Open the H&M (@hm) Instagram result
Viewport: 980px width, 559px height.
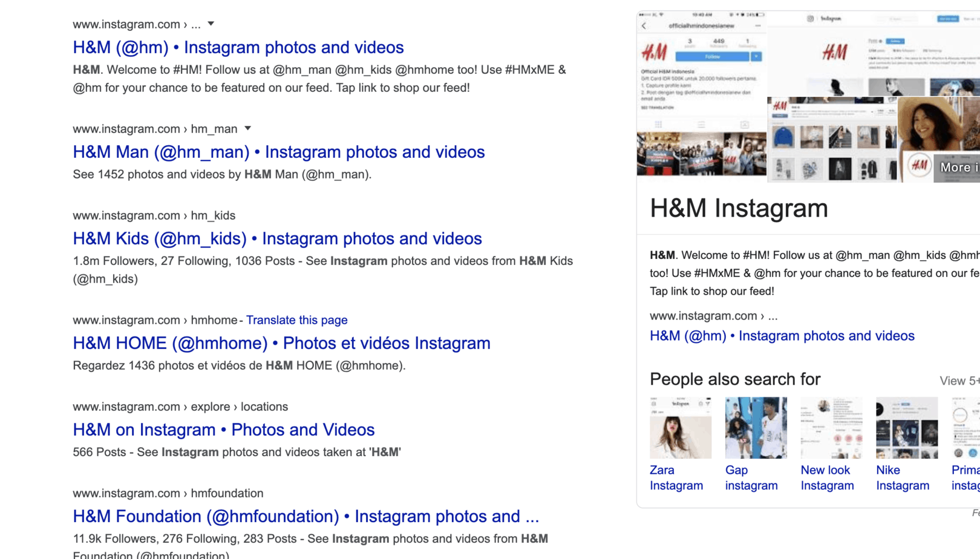click(x=238, y=47)
